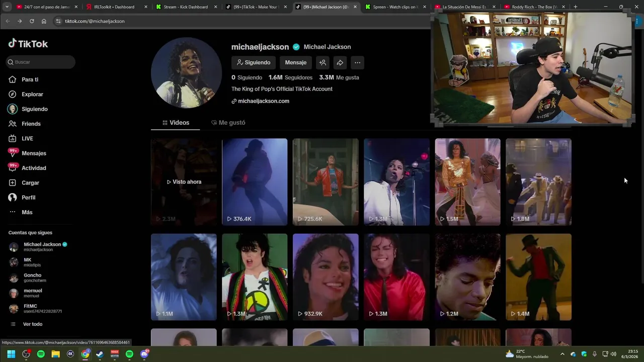
Task: Click Ver todo in followed accounts
Action: 27,324
